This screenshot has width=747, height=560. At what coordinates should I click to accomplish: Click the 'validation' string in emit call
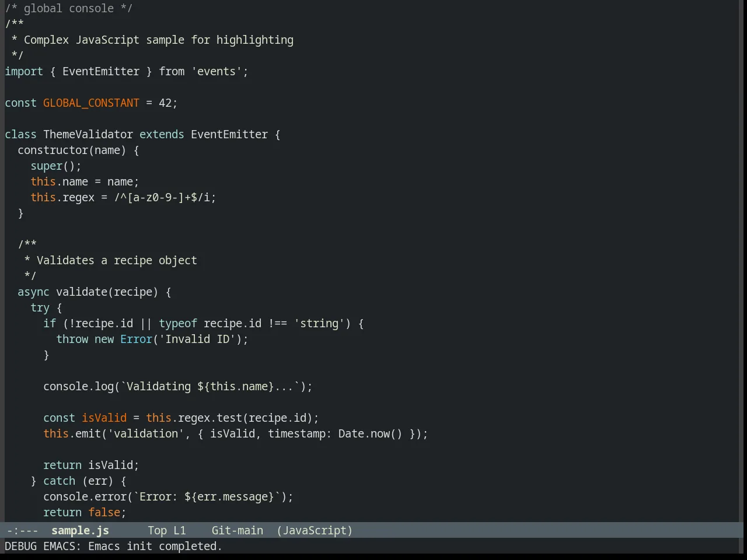(x=146, y=433)
